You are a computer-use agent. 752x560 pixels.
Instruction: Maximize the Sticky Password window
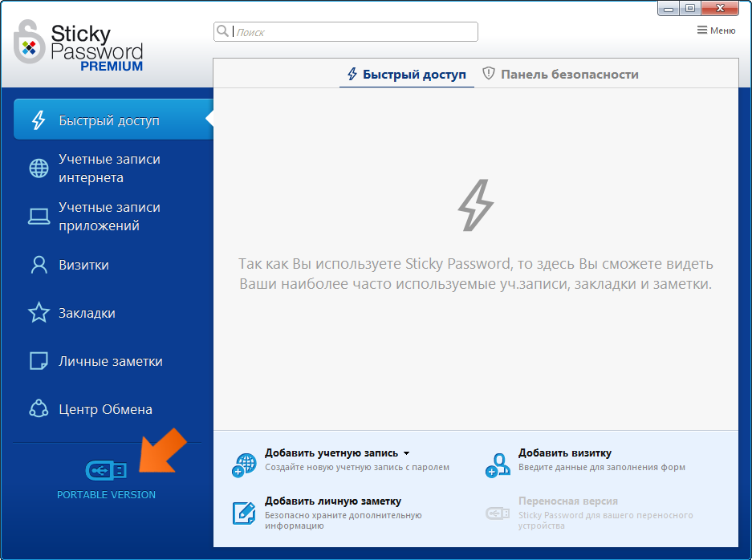click(689, 8)
